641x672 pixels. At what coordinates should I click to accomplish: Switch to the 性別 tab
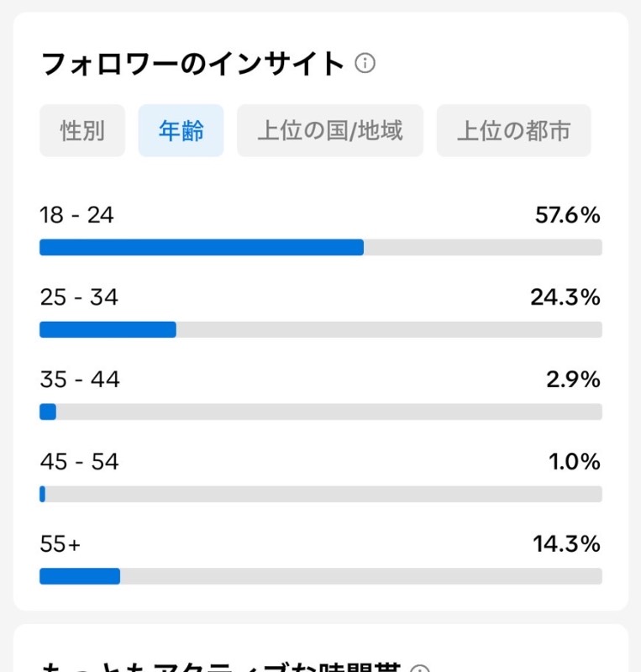(x=82, y=130)
